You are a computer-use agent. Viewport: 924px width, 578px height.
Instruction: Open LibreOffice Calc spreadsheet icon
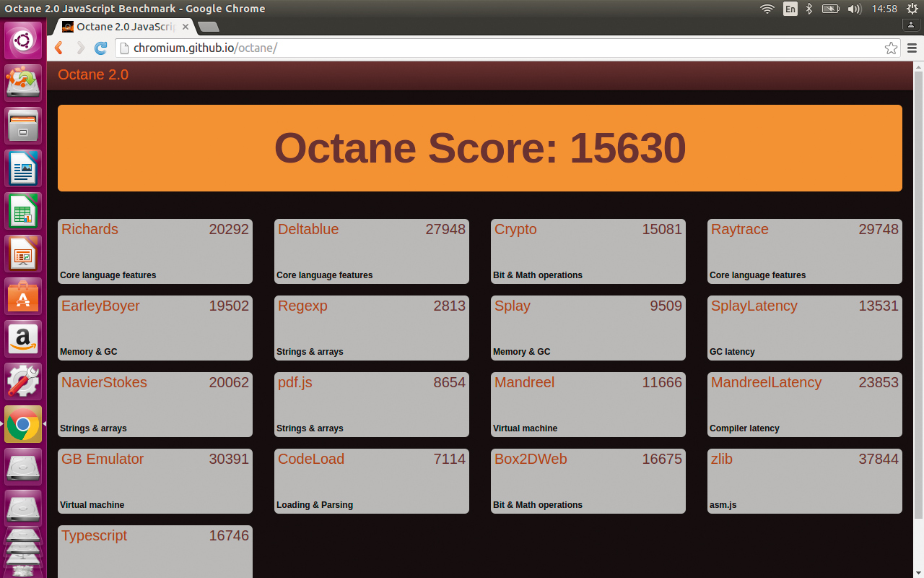[23, 211]
